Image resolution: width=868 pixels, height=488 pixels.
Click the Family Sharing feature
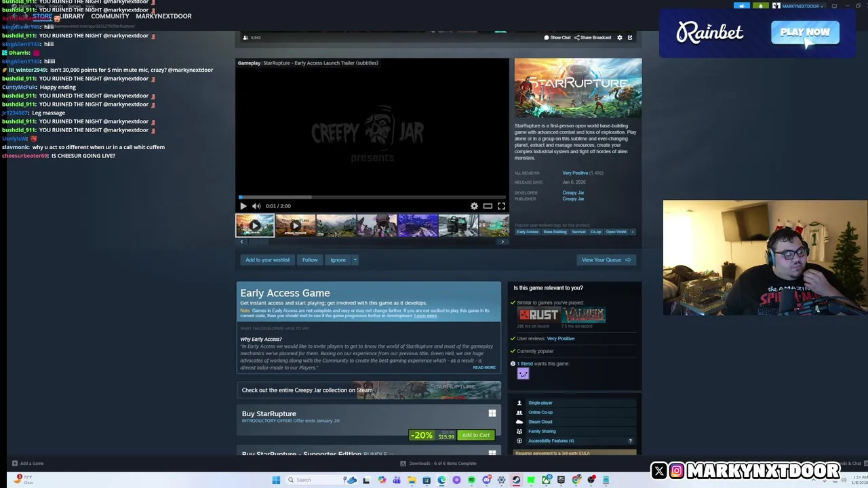pos(542,431)
